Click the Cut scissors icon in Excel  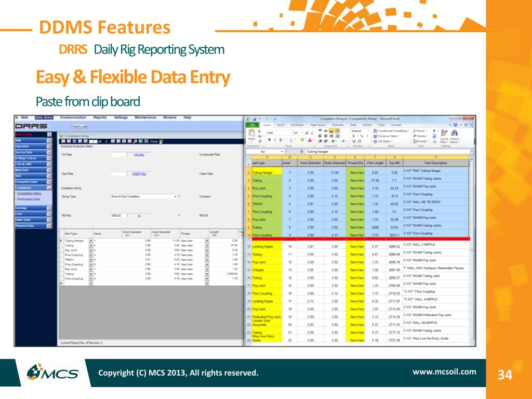[x=259, y=131]
